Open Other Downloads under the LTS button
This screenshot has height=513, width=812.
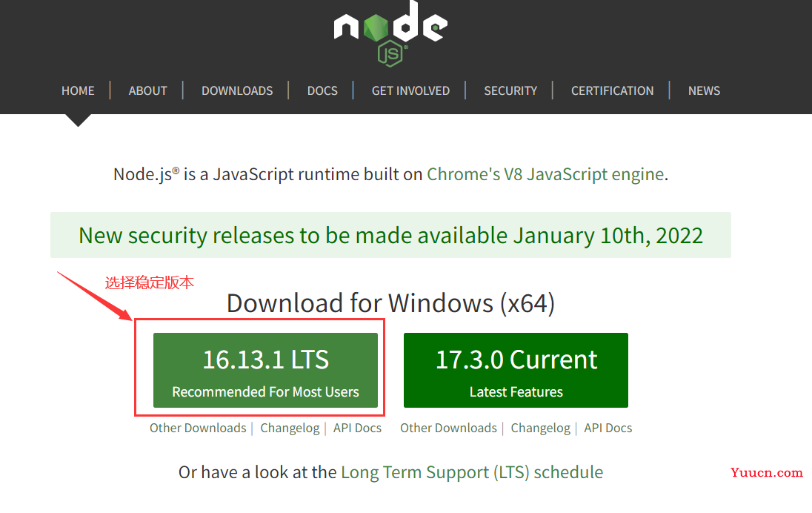pos(198,428)
